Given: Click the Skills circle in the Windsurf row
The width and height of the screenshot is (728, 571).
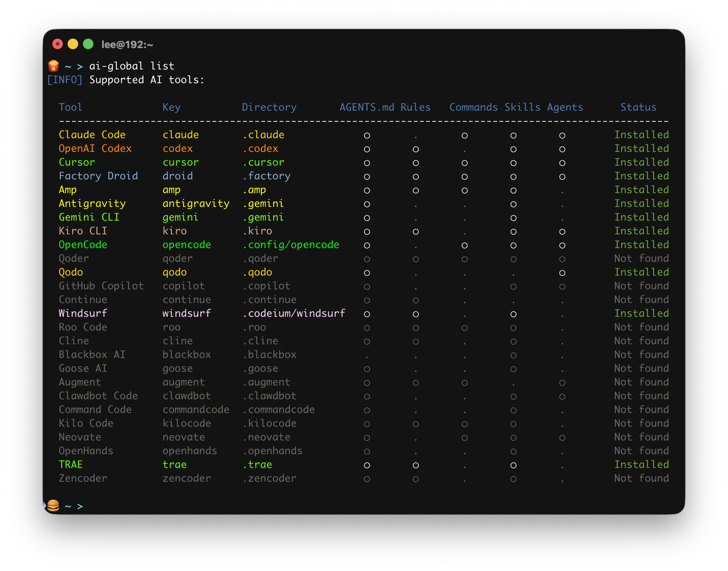Looking at the screenshot, I should click(x=513, y=314).
